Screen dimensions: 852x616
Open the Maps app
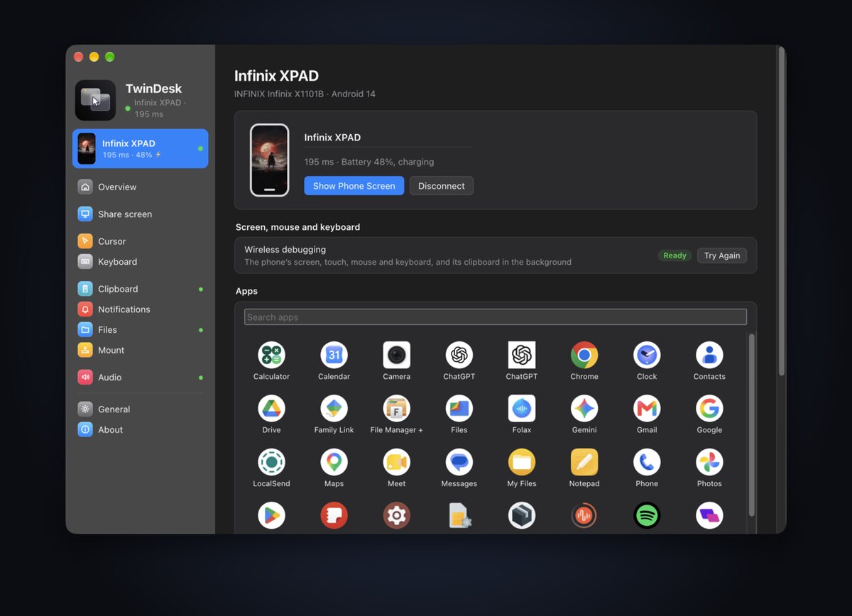(x=334, y=462)
